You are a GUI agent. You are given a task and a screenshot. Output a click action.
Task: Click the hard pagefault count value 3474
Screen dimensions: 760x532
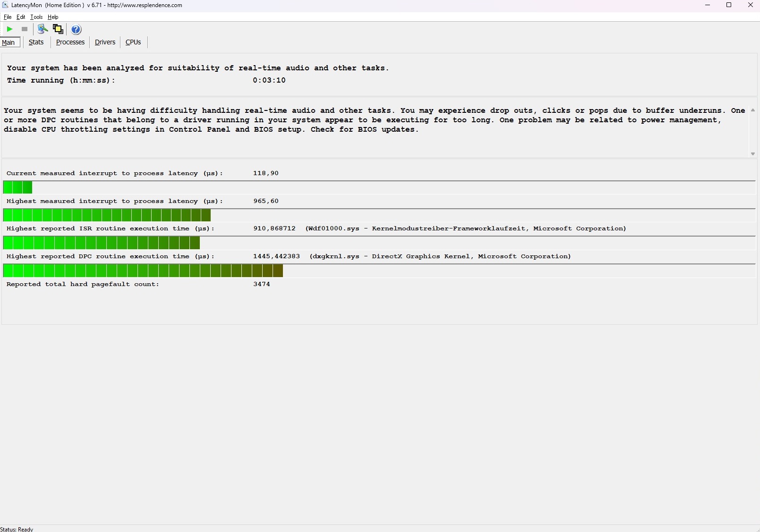coord(262,284)
